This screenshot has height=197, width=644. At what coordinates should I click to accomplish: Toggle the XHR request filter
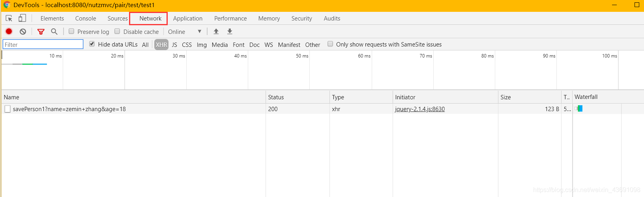click(x=161, y=45)
